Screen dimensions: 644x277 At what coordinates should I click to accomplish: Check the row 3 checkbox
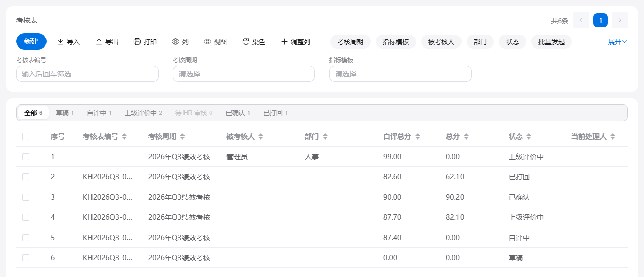(26, 197)
